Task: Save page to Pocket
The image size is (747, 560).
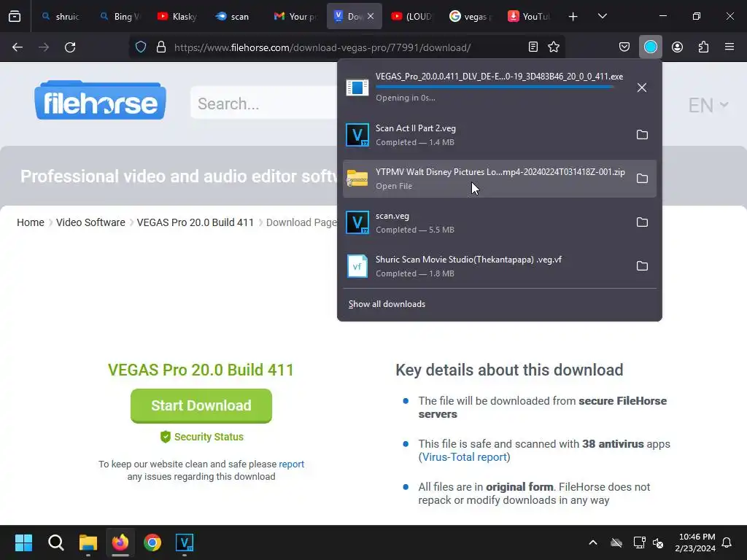Action: point(624,47)
